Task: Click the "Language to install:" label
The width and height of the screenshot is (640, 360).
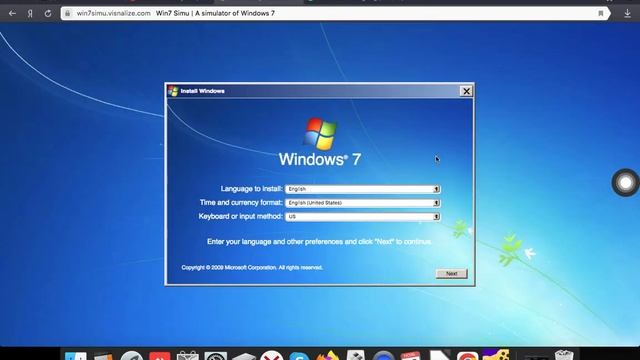Action: pyautogui.click(x=251, y=189)
